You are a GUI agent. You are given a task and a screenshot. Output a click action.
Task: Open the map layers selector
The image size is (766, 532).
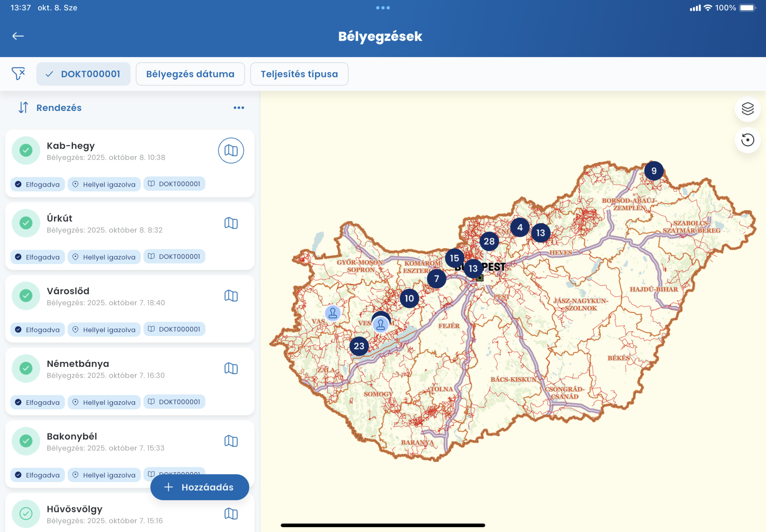tap(747, 109)
